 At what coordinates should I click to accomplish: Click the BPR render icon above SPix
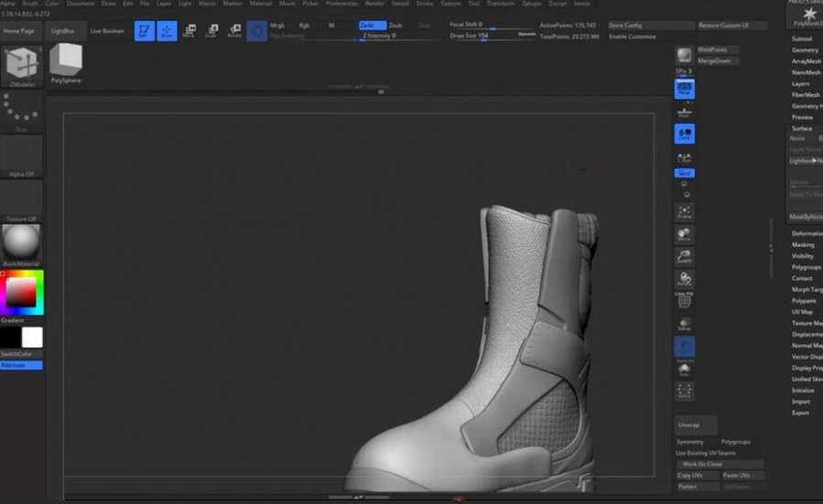pyautogui.click(x=684, y=56)
